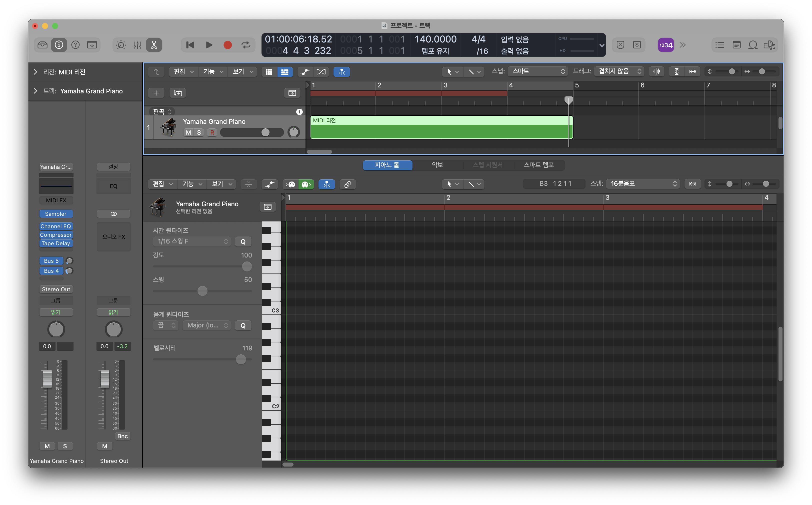The image size is (812, 505).
Task: Open the Mixer from the toolbar
Action: click(x=137, y=45)
